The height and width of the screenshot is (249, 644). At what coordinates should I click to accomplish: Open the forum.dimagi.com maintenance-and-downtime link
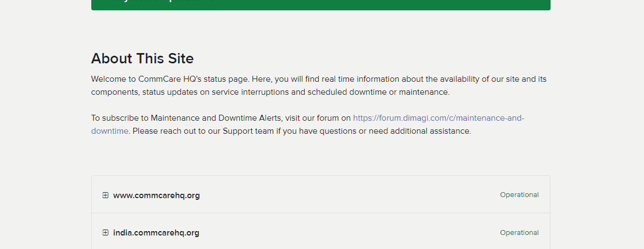click(439, 118)
